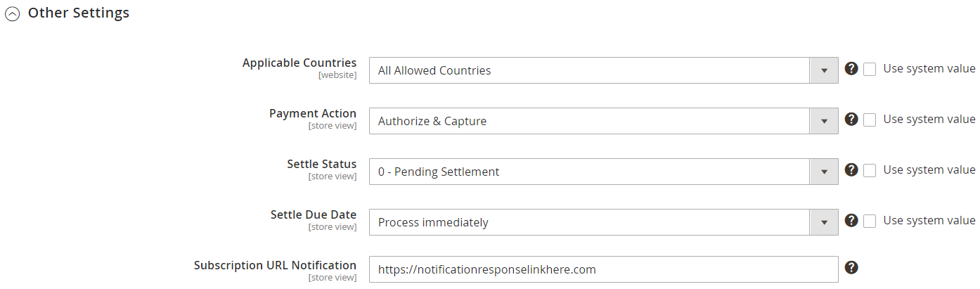The image size is (980, 289).
Task: Click the Settle Status dropdown arrow
Action: pyautogui.click(x=824, y=172)
